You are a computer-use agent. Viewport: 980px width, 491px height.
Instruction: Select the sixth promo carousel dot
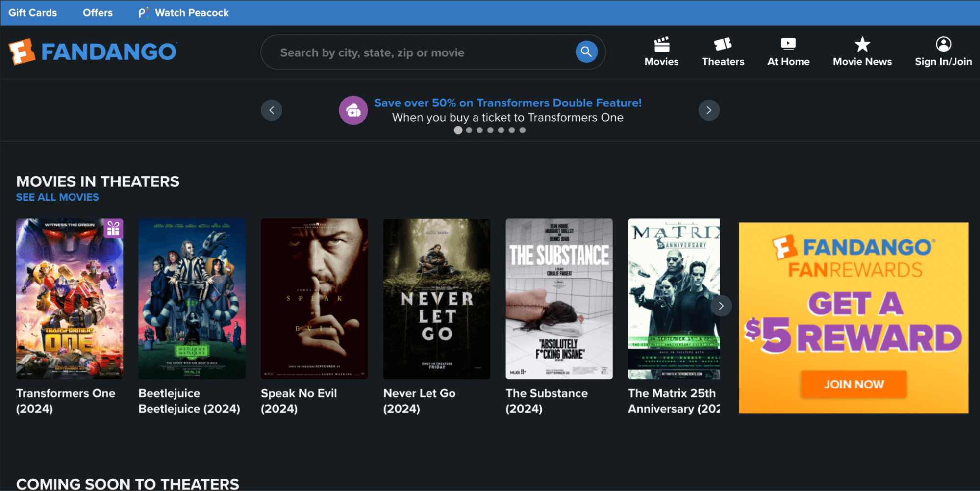coord(512,130)
